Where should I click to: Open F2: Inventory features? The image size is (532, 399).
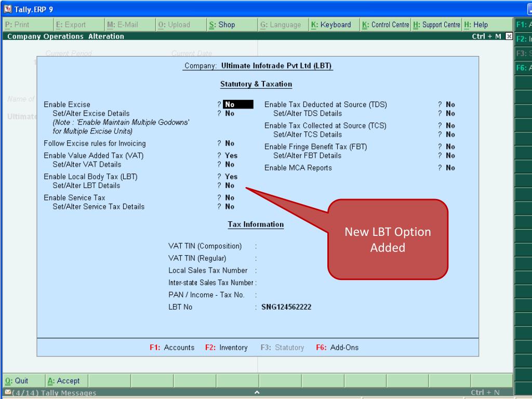(227, 348)
